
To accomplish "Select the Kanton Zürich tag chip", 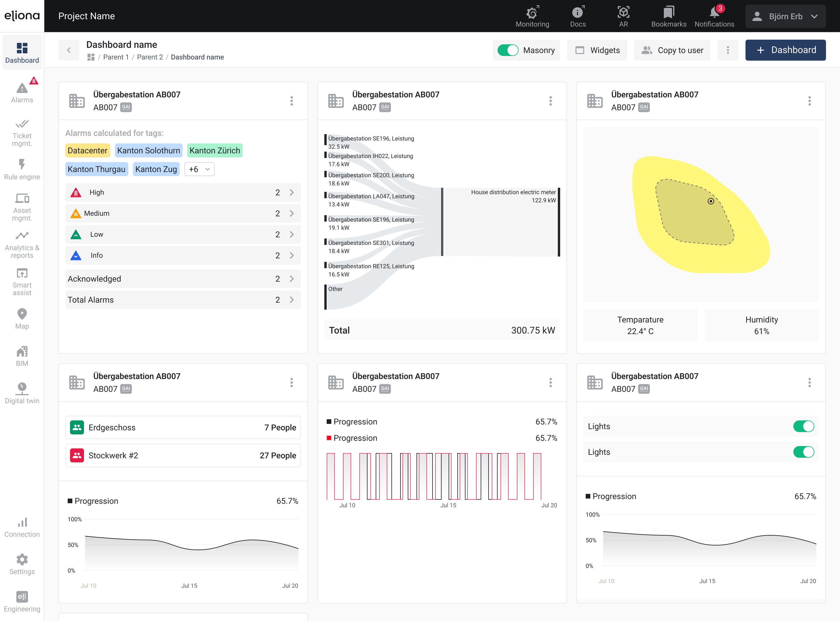I will [214, 150].
